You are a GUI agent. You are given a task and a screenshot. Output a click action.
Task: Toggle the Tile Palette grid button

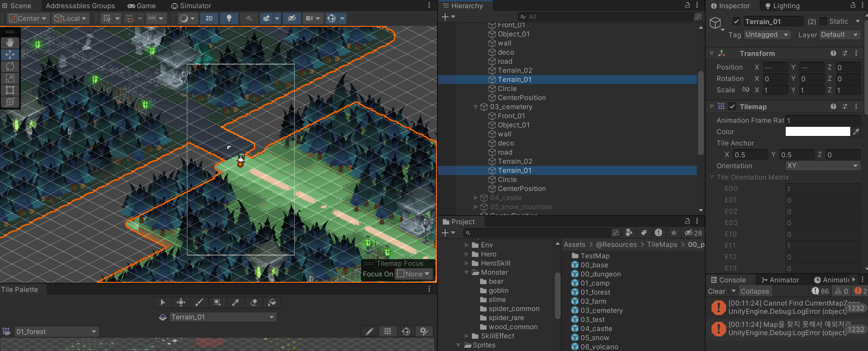tap(387, 331)
